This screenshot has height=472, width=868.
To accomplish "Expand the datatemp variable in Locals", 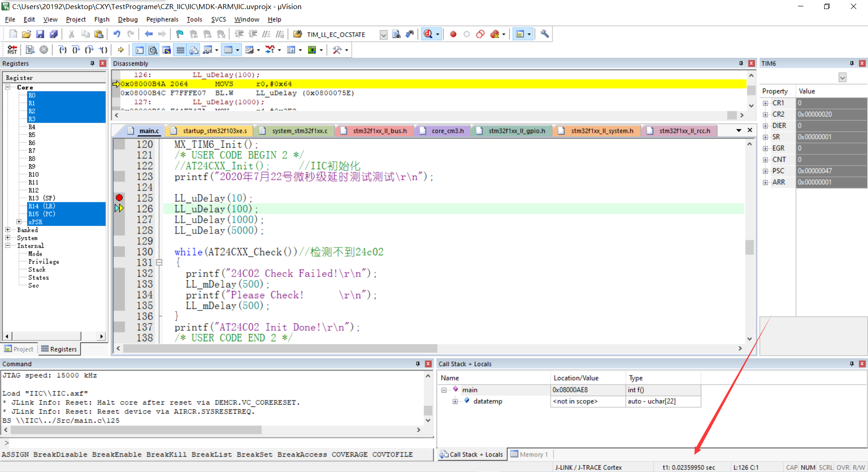I will pos(455,401).
